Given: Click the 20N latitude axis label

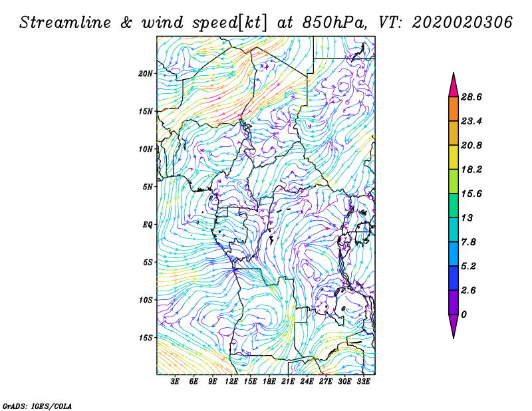Looking at the screenshot, I should (x=146, y=73).
